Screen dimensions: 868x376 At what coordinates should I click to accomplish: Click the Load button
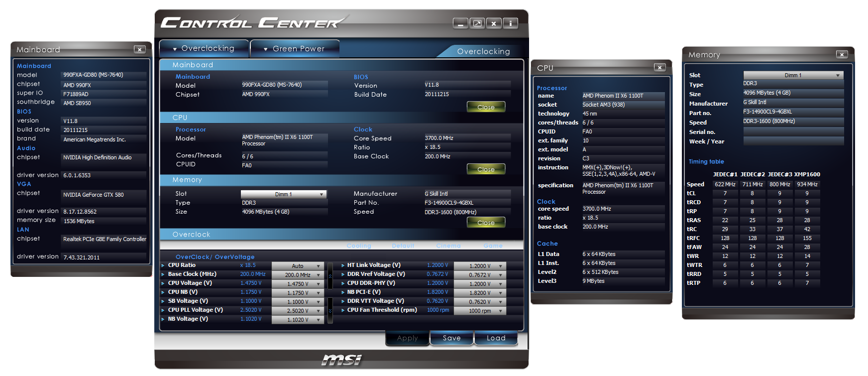[x=496, y=338]
